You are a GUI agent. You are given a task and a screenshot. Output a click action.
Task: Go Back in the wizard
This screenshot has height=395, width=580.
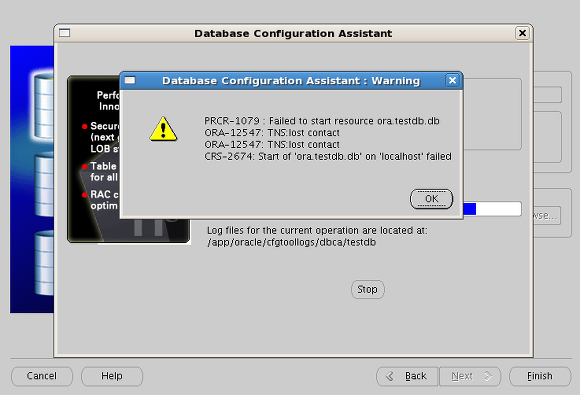pyautogui.click(x=407, y=377)
